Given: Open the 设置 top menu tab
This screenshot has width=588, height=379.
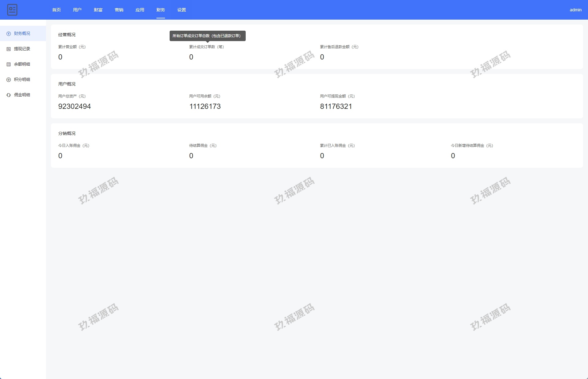Looking at the screenshot, I should (182, 10).
